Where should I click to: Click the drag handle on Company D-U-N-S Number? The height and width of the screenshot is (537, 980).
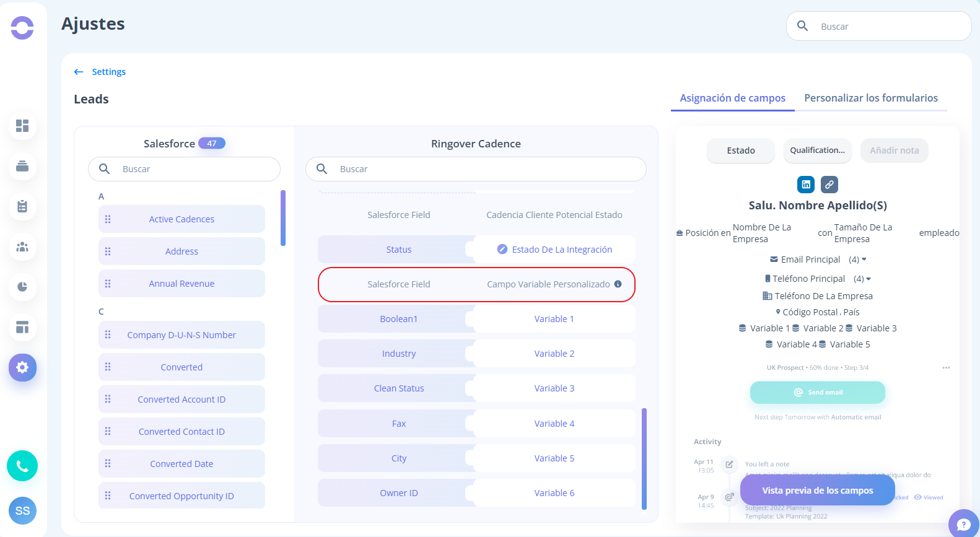108,334
